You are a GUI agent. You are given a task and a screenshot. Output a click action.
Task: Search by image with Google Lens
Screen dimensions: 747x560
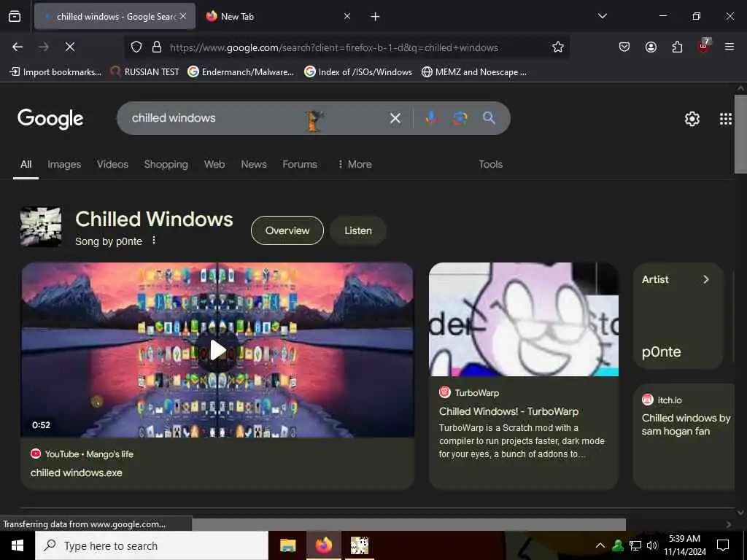(460, 117)
